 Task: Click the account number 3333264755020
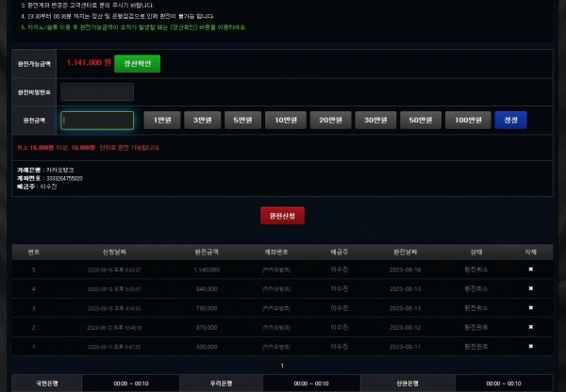click(x=64, y=178)
